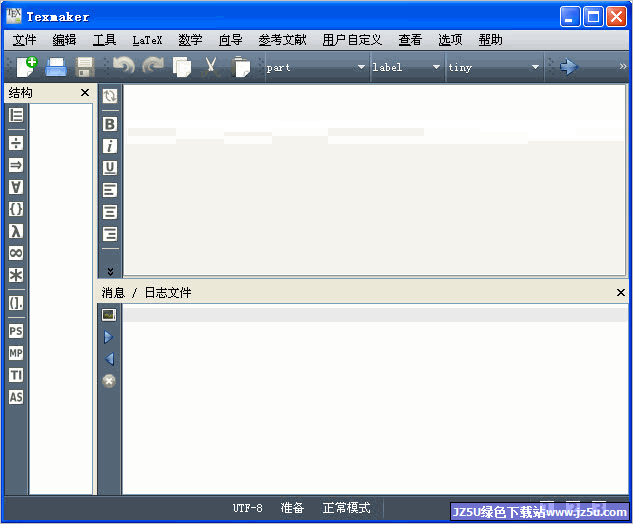Apply italic formatting with the i icon

pyautogui.click(x=110, y=146)
